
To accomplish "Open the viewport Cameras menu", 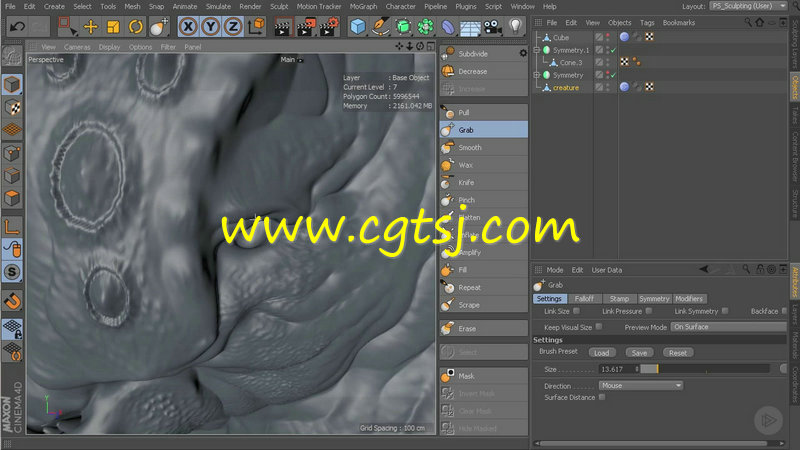I will click(77, 47).
